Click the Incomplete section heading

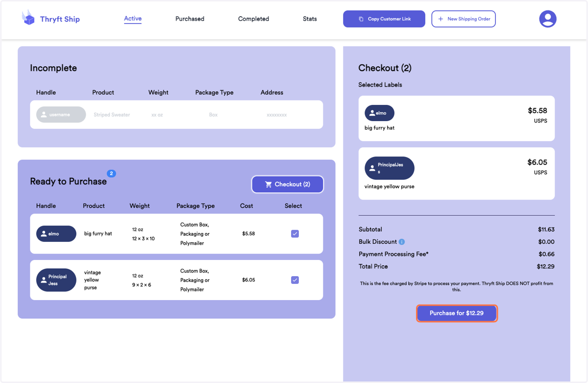click(53, 68)
